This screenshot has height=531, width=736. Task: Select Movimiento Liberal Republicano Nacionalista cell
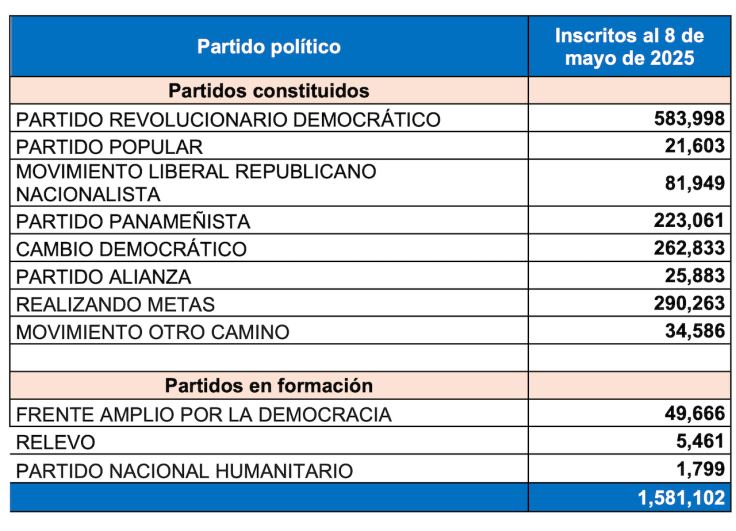196,183
